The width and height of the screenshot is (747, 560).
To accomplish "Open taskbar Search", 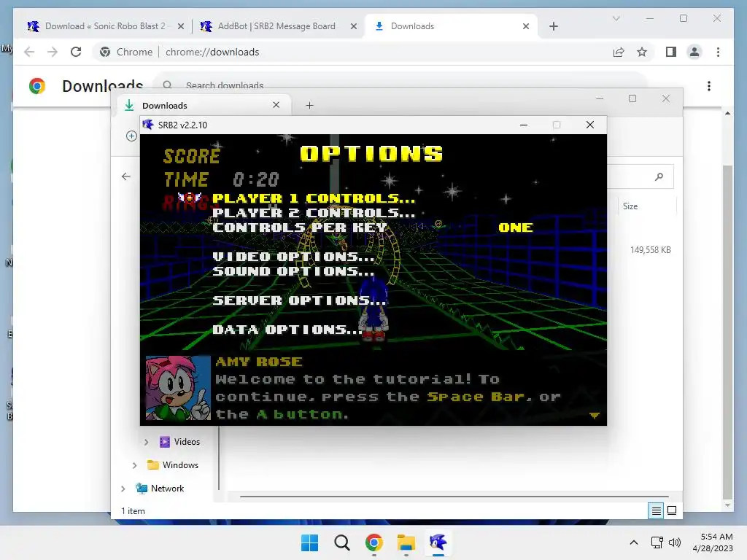I will point(341,542).
